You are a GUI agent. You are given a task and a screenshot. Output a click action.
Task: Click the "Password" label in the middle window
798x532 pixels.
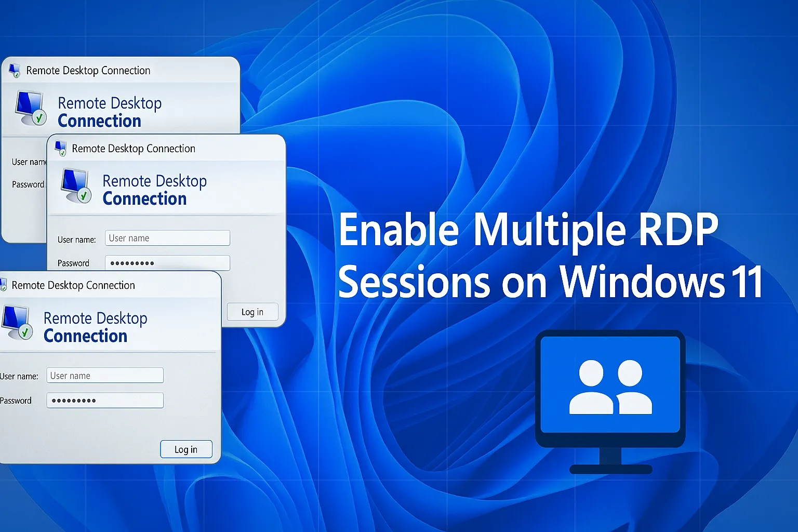(73, 263)
